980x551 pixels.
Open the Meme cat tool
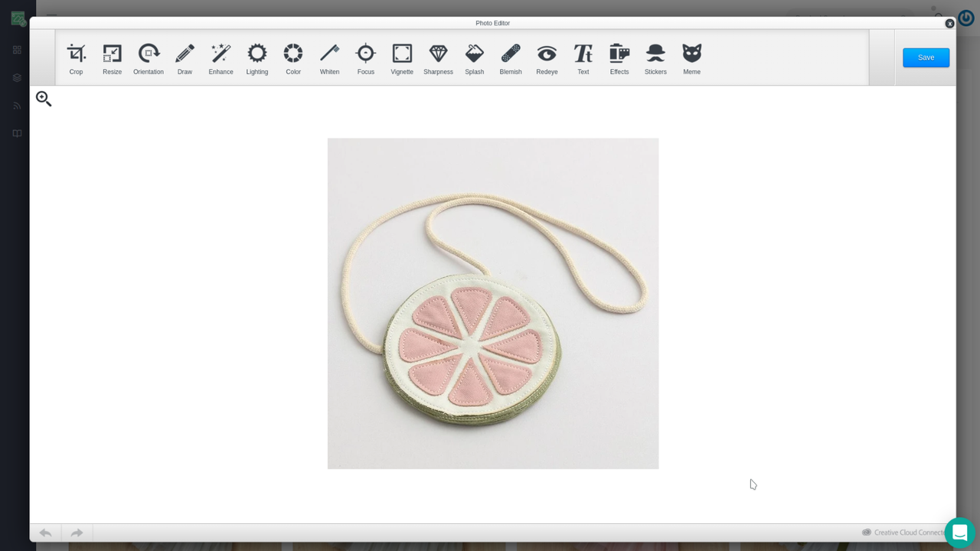coord(692,59)
